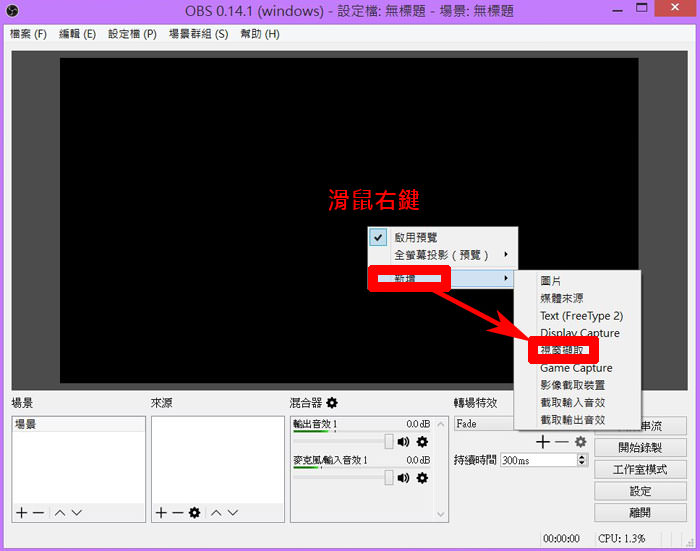The image size is (700, 551).
Task: Choose Game Capture source
Action: point(577,368)
